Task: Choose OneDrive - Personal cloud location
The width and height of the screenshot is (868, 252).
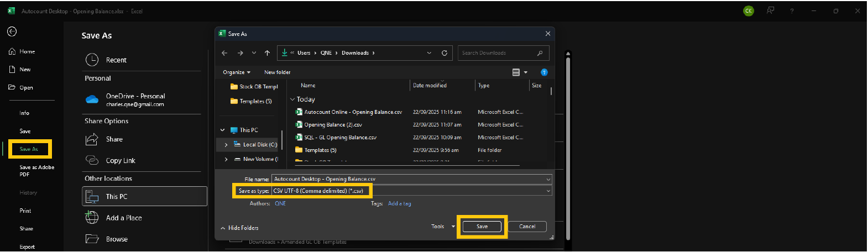Action: point(135,99)
